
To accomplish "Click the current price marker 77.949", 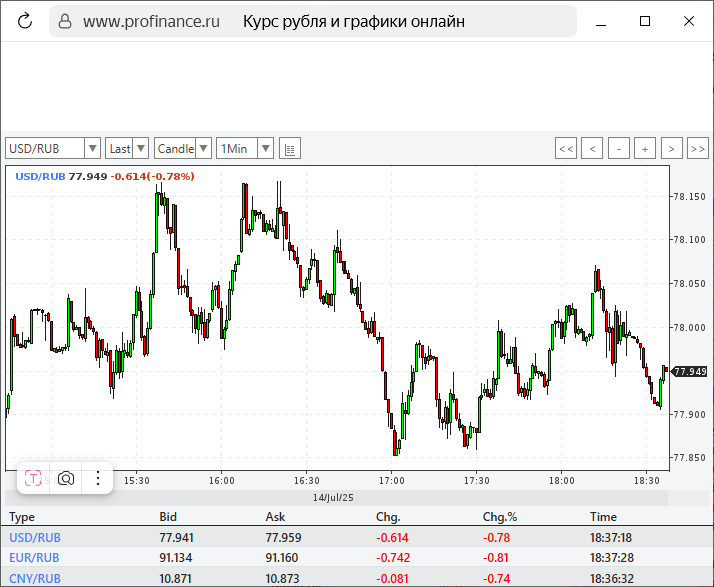I will (x=689, y=371).
